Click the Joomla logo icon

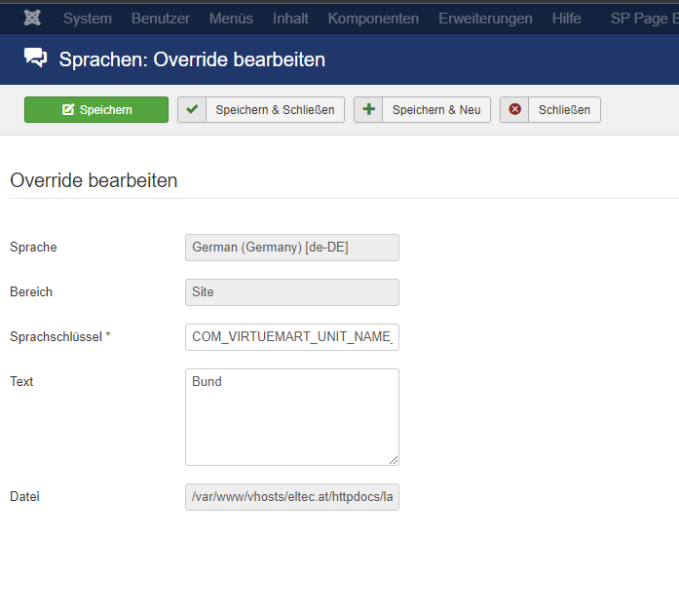(x=32, y=19)
